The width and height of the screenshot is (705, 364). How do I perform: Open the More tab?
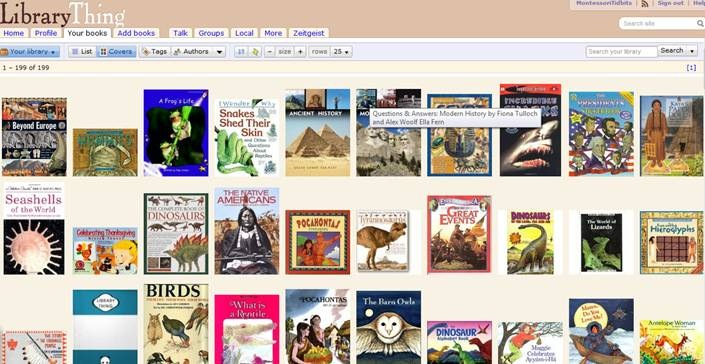pyautogui.click(x=273, y=33)
